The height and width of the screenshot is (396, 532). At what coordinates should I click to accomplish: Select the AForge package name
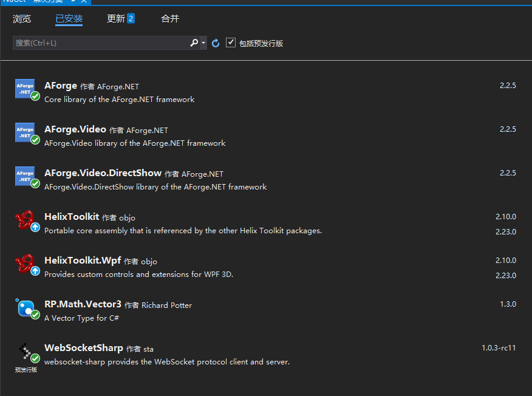(x=61, y=86)
